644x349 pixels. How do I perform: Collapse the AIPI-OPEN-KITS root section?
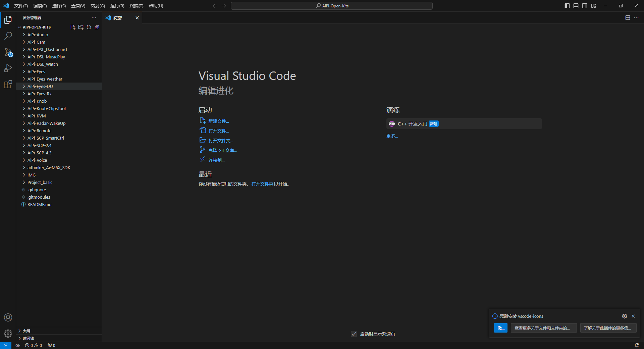click(x=37, y=27)
